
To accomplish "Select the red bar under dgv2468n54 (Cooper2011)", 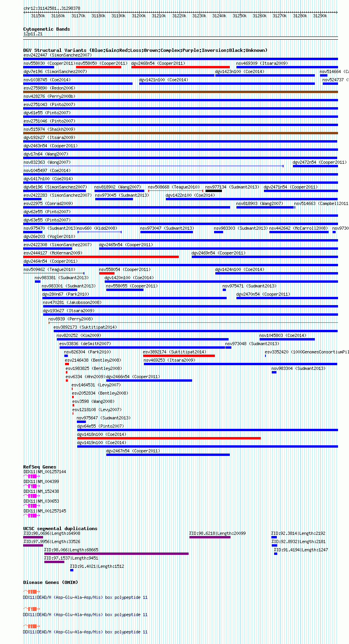I will point(180,67).
